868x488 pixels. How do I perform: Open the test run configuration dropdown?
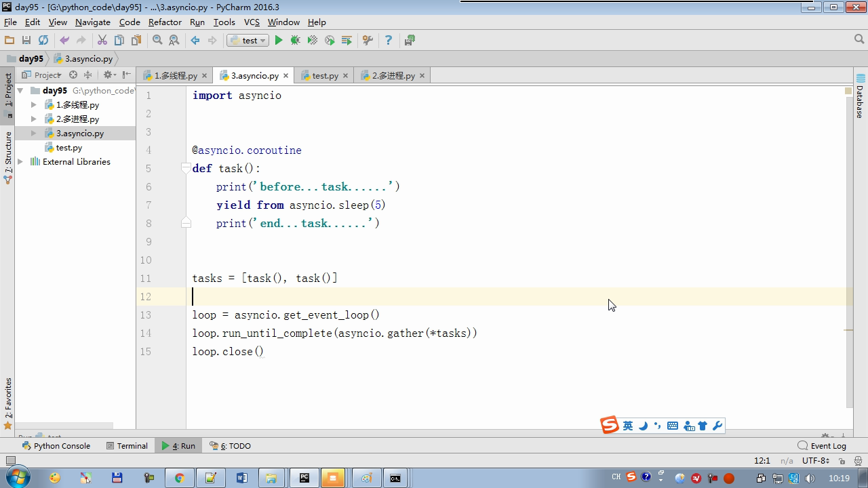[x=248, y=41]
